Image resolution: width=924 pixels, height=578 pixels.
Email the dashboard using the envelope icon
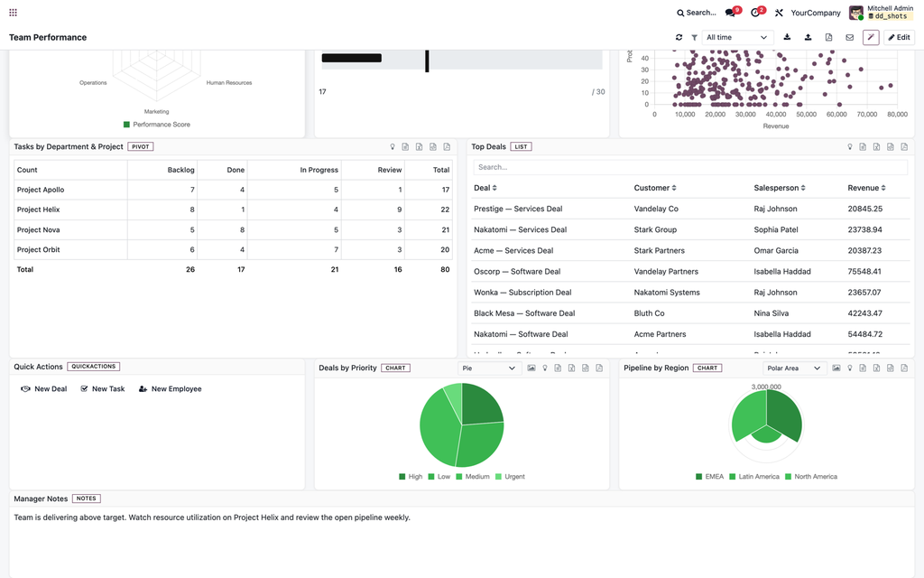click(x=850, y=37)
